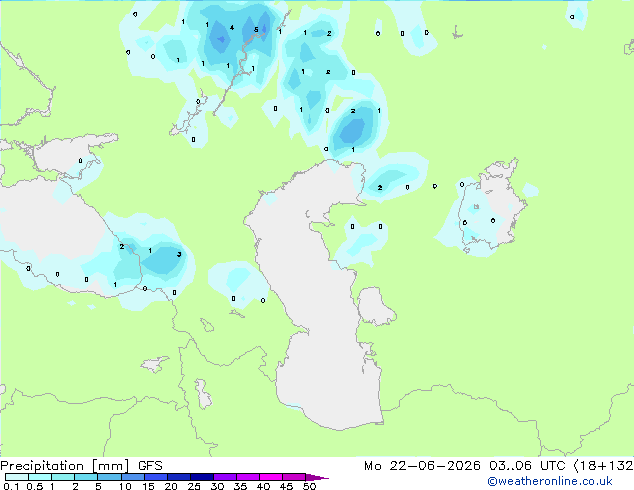Screen dimensions: 634x490
Task: Click the 5–10 mm legend color swatch
Action: pyautogui.click(x=109, y=477)
